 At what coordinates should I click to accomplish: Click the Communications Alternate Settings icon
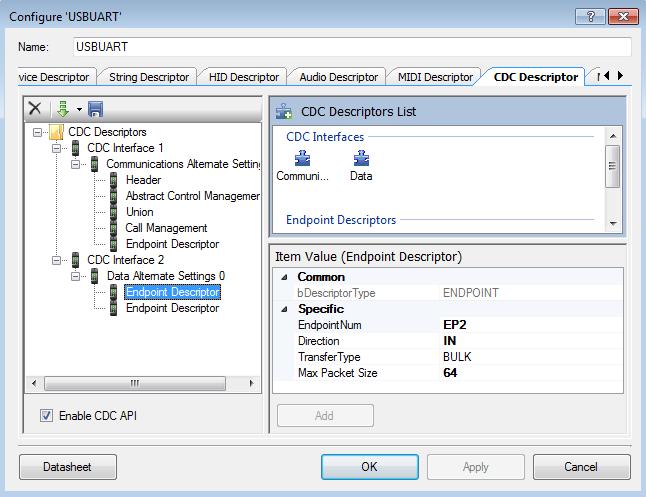94,164
